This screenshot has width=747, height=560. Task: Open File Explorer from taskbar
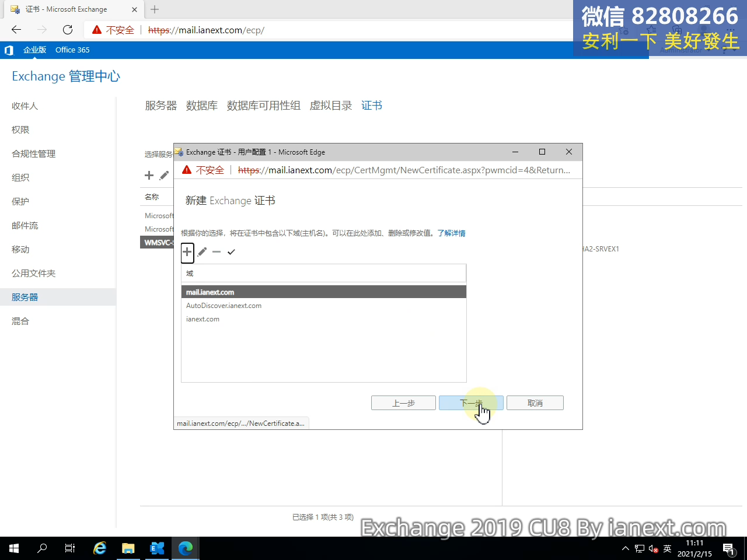[x=128, y=548]
